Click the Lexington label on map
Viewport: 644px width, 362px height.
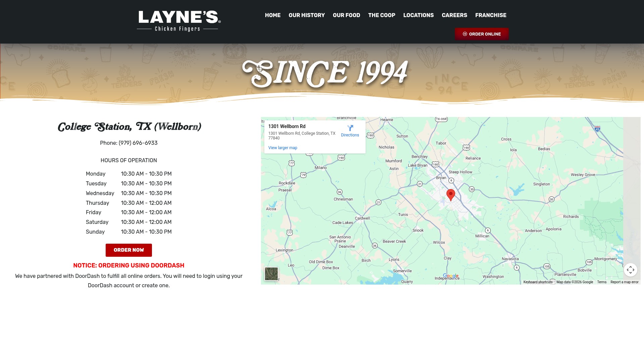tap(284, 250)
